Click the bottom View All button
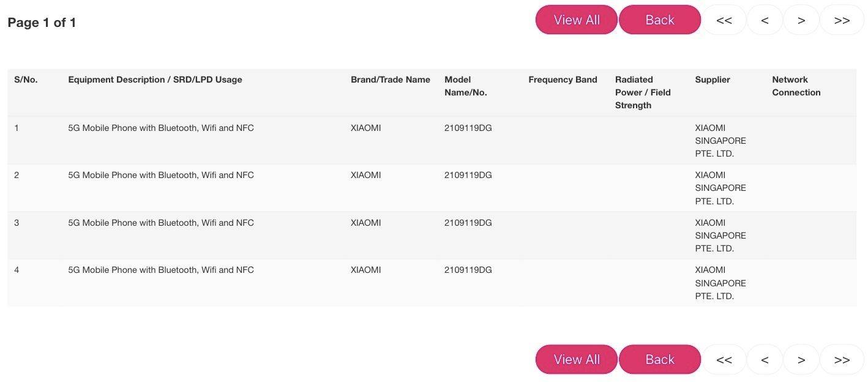868x383 pixels. tap(576, 360)
